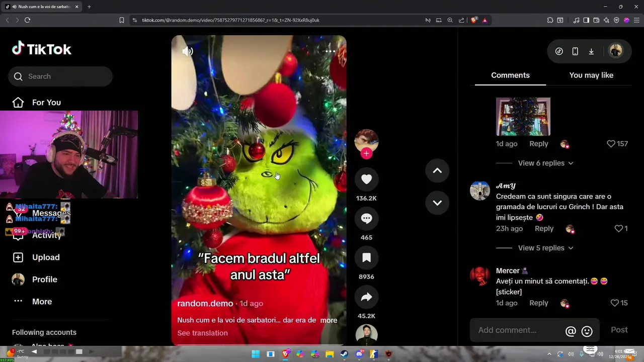Click See translation under the caption

click(202, 333)
